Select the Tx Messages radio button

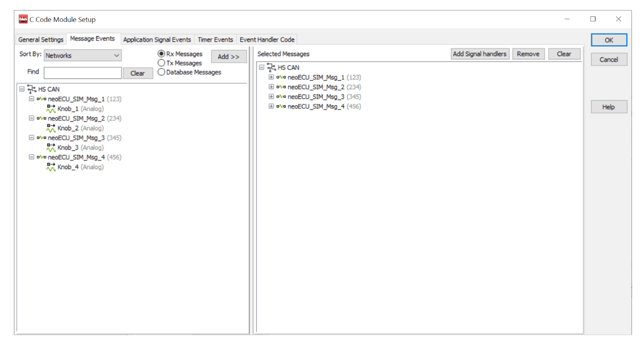point(161,63)
